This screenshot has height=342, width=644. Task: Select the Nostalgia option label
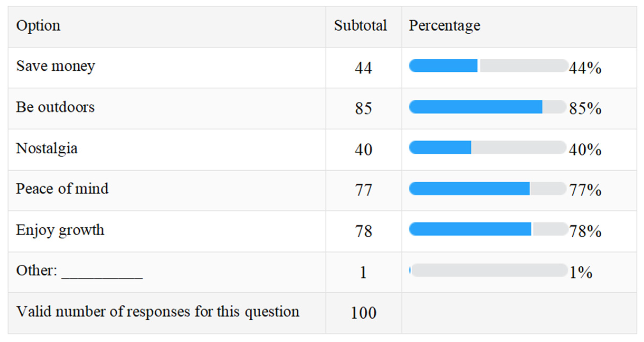pyautogui.click(x=47, y=148)
